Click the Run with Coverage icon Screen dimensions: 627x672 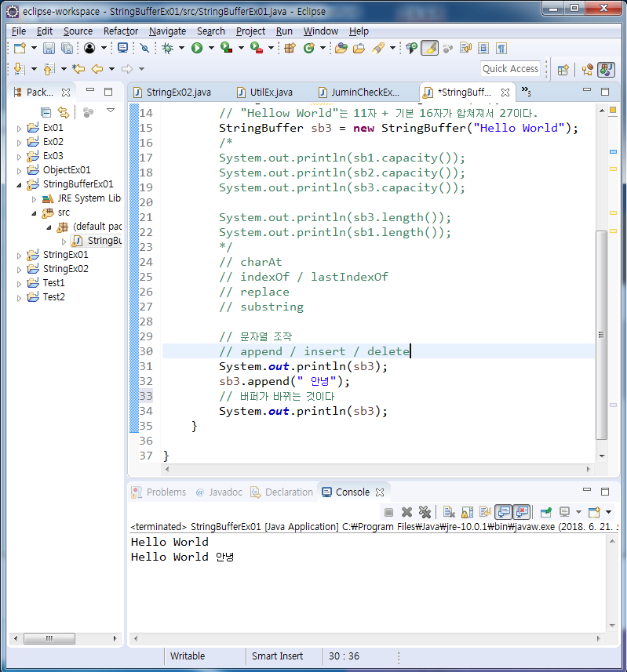[226, 48]
